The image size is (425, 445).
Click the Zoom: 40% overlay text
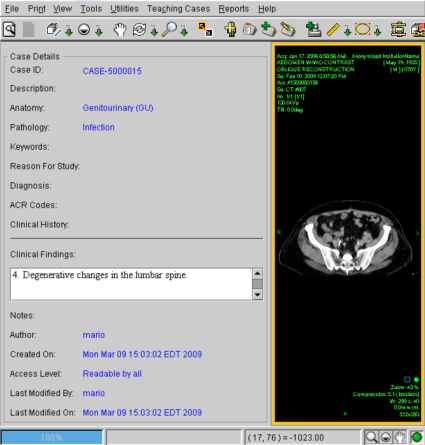[404, 387]
